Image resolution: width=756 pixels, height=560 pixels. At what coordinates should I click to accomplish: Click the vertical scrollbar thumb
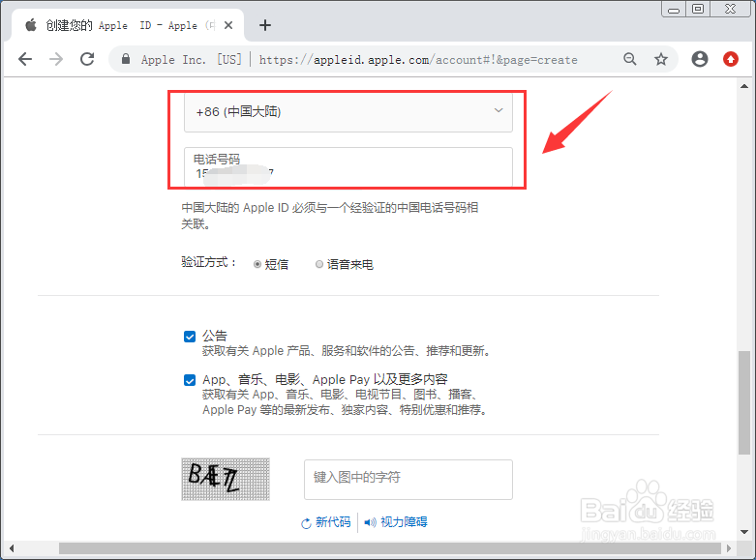tap(744, 402)
